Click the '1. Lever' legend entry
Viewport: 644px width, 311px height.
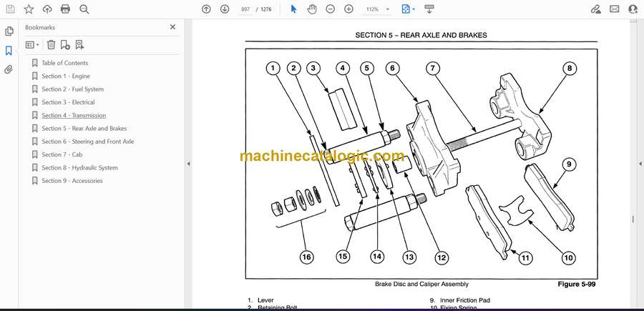(x=260, y=300)
